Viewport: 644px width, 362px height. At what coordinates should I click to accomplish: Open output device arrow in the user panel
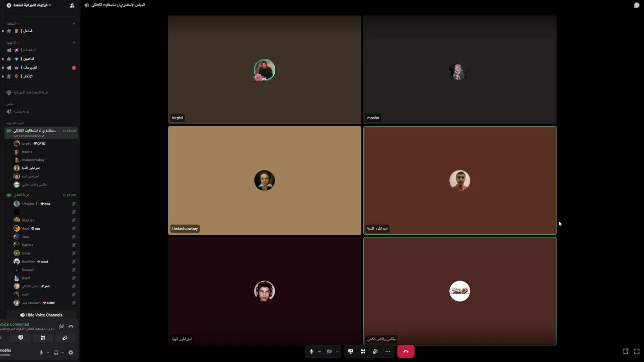(x=62, y=352)
